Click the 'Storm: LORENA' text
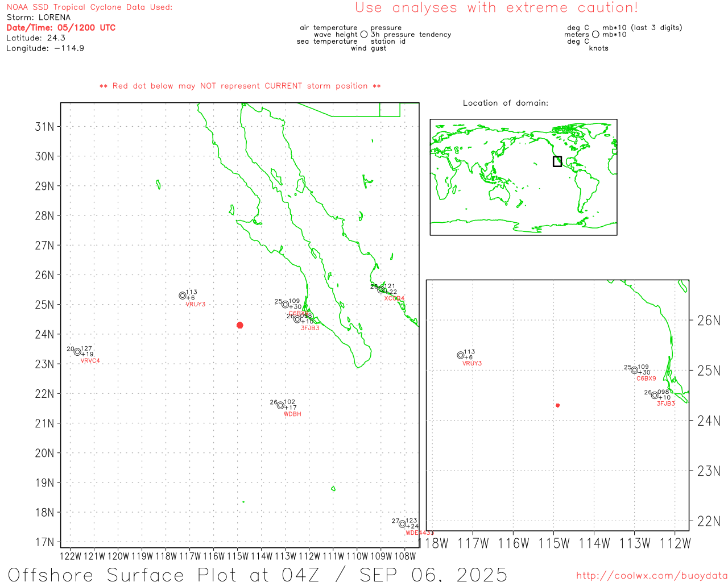 [x=39, y=18]
